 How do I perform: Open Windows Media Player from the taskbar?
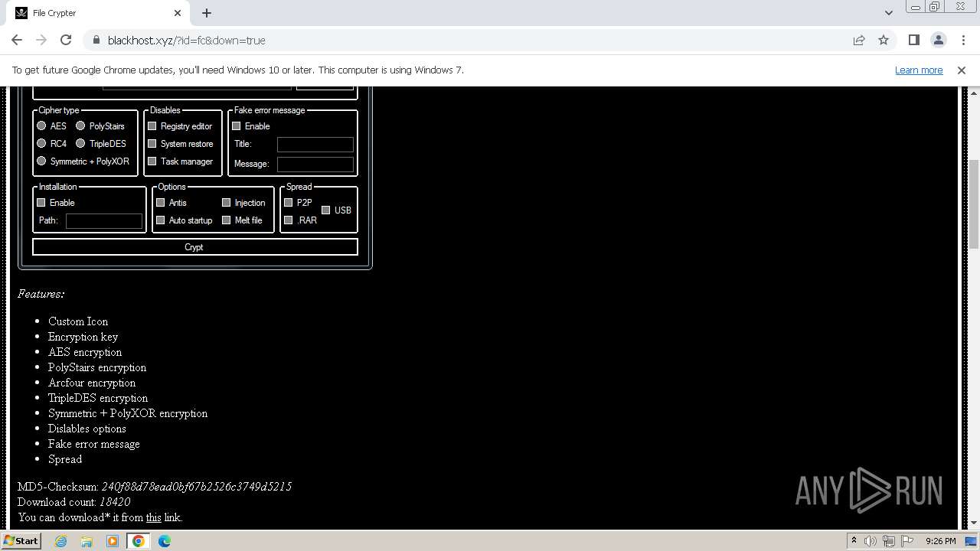[113, 541]
